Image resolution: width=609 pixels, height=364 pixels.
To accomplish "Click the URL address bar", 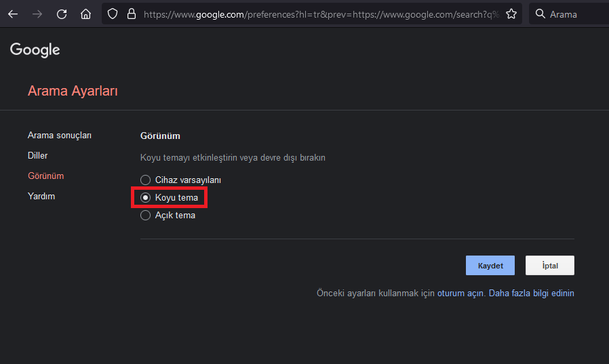I will pos(319,14).
